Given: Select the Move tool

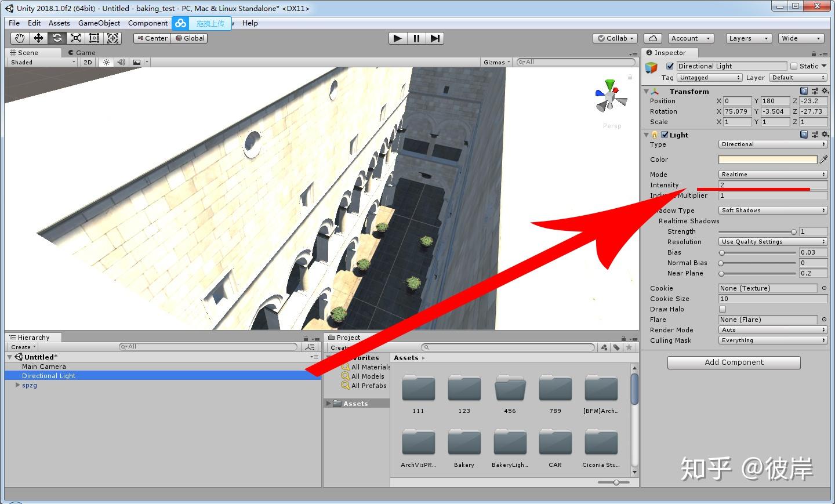Looking at the screenshot, I should (38, 38).
